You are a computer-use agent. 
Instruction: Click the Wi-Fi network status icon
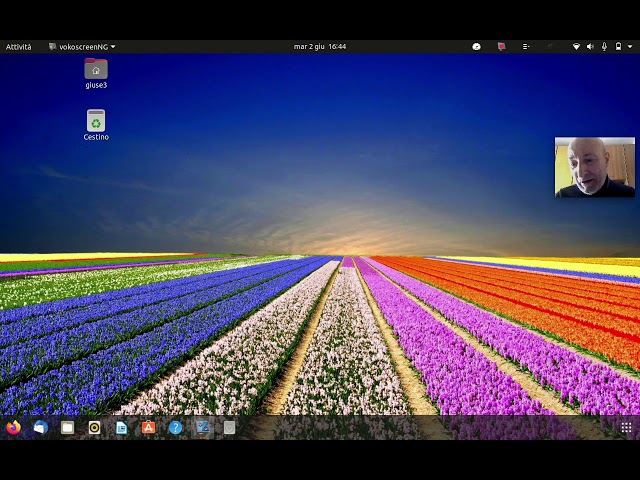[x=576, y=47]
